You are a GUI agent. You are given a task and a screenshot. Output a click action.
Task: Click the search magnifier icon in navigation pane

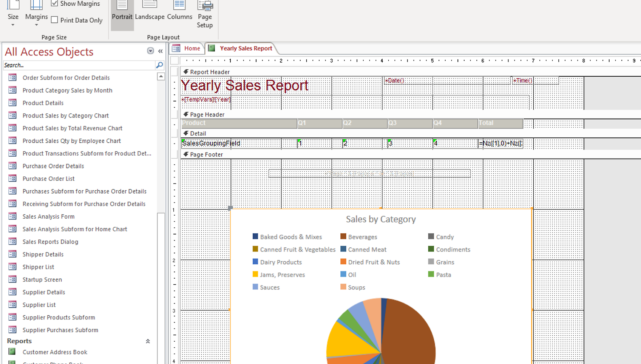[159, 65]
